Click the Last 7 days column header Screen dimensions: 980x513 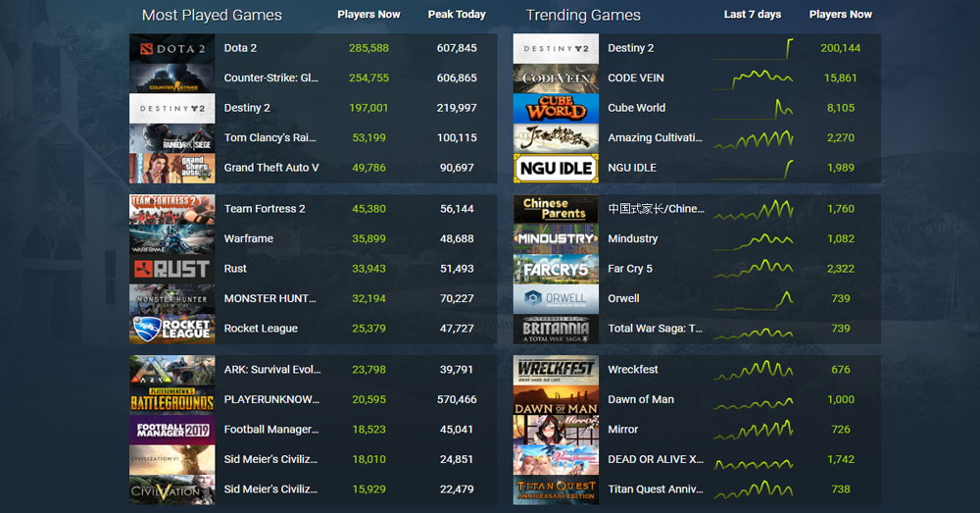(x=753, y=15)
